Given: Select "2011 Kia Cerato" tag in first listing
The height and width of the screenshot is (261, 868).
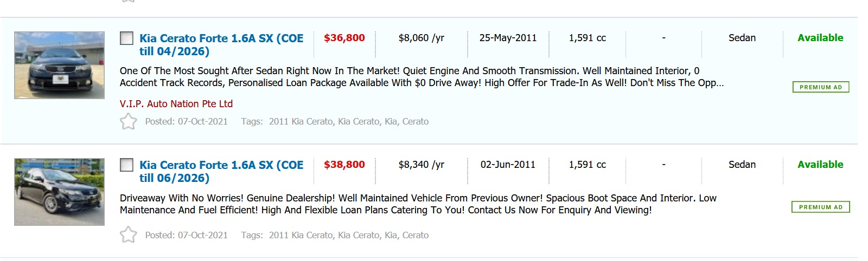Looking at the screenshot, I should (301, 122).
